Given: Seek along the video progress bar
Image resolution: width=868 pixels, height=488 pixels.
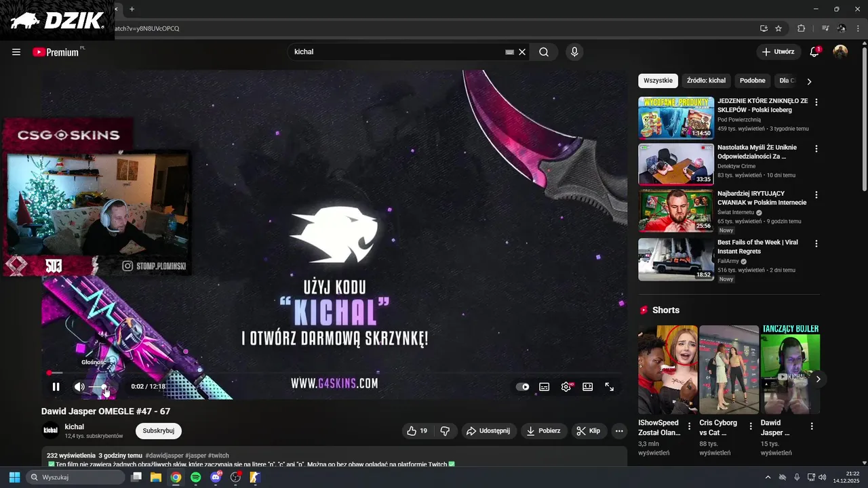Looking at the screenshot, I should [334, 373].
